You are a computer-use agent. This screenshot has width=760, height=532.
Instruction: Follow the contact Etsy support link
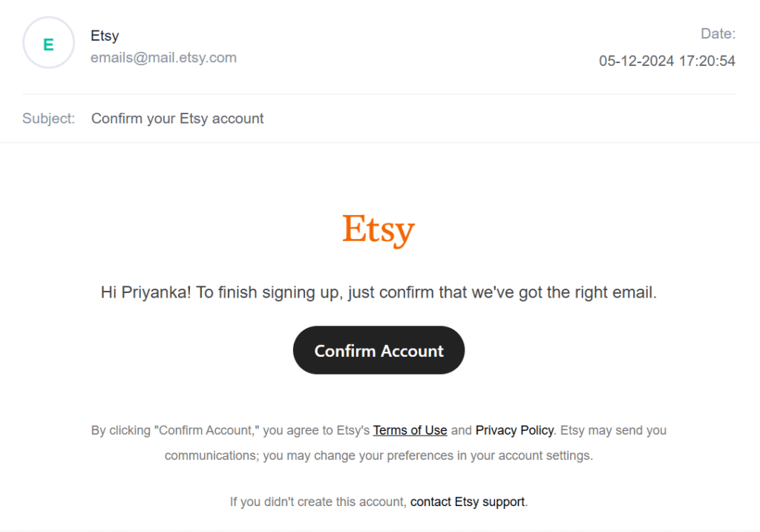click(x=468, y=502)
